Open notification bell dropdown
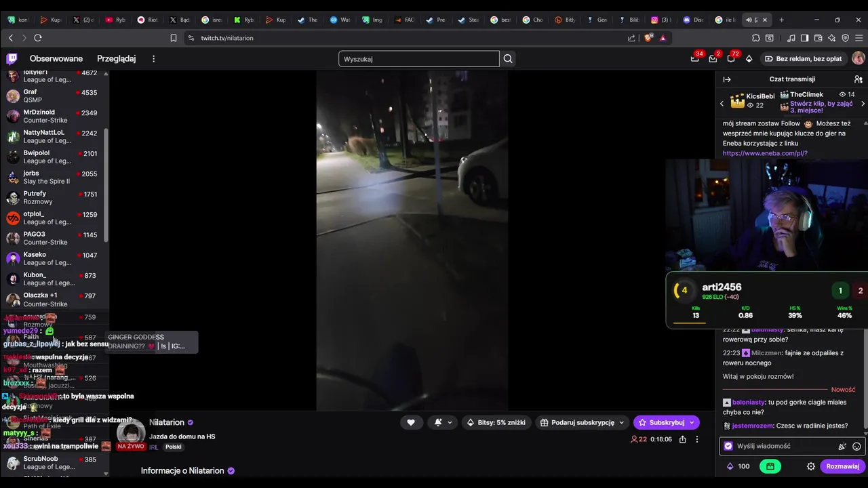The width and height of the screenshot is (868, 488). tap(443, 422)
